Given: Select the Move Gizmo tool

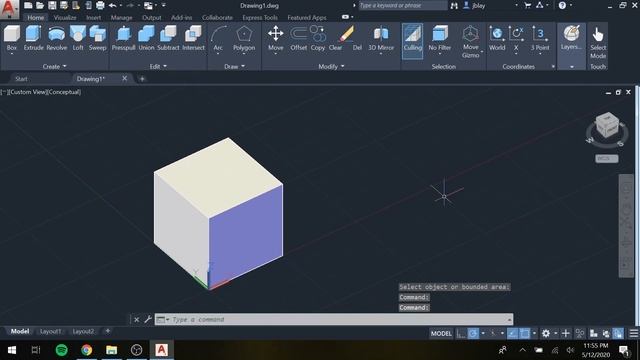Looking at the screenshot, I should coord(471,41).
